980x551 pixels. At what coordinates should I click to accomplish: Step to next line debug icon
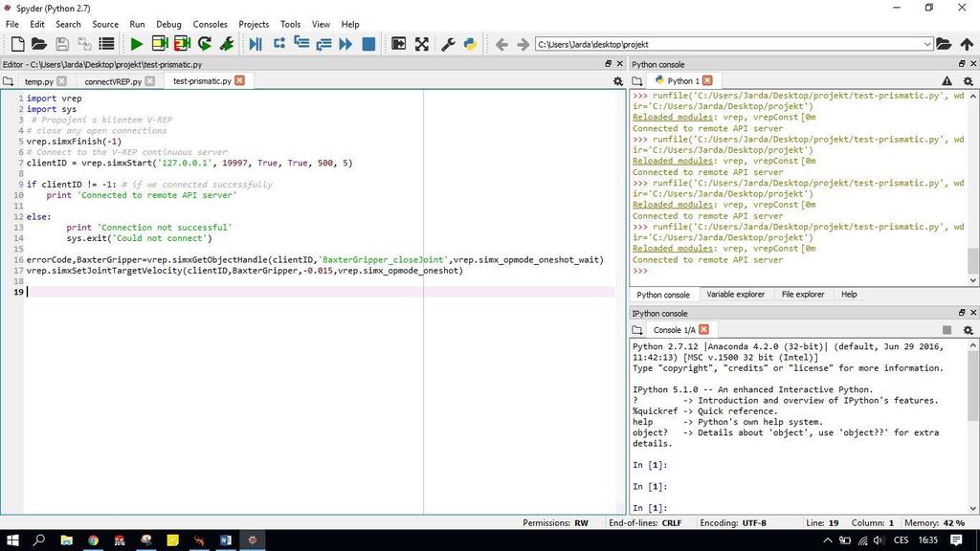pos(278,43)
